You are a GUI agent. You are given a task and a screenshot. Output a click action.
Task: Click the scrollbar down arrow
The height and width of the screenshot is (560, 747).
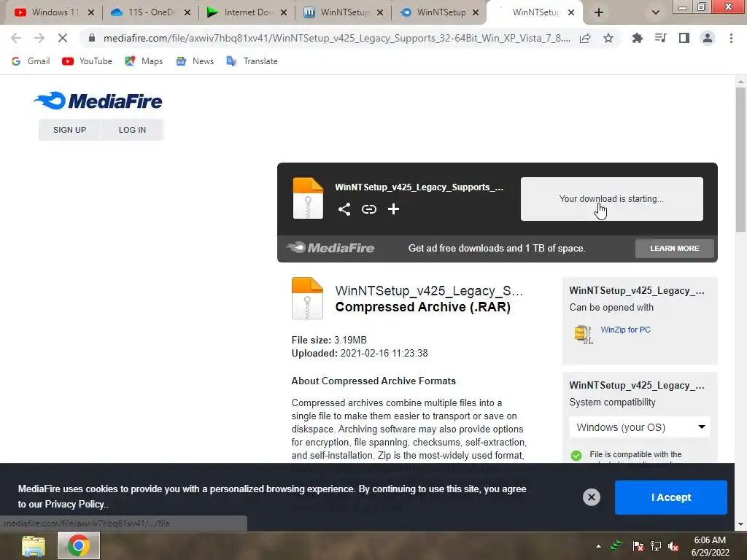740,525
